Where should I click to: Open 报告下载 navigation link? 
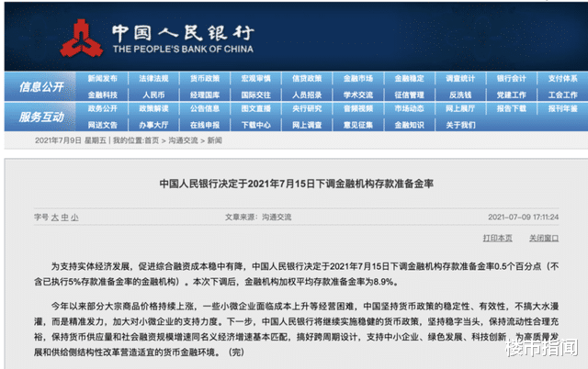click(x=512, y=108)
